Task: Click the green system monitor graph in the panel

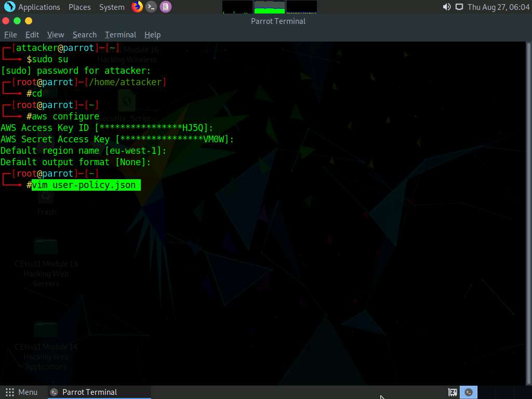Action: point(269,7)
